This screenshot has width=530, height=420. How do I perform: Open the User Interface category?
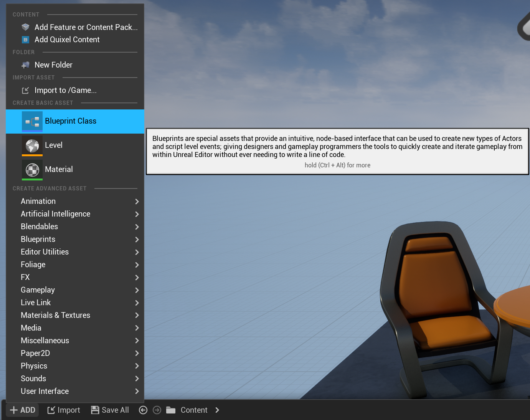point(75,391)
